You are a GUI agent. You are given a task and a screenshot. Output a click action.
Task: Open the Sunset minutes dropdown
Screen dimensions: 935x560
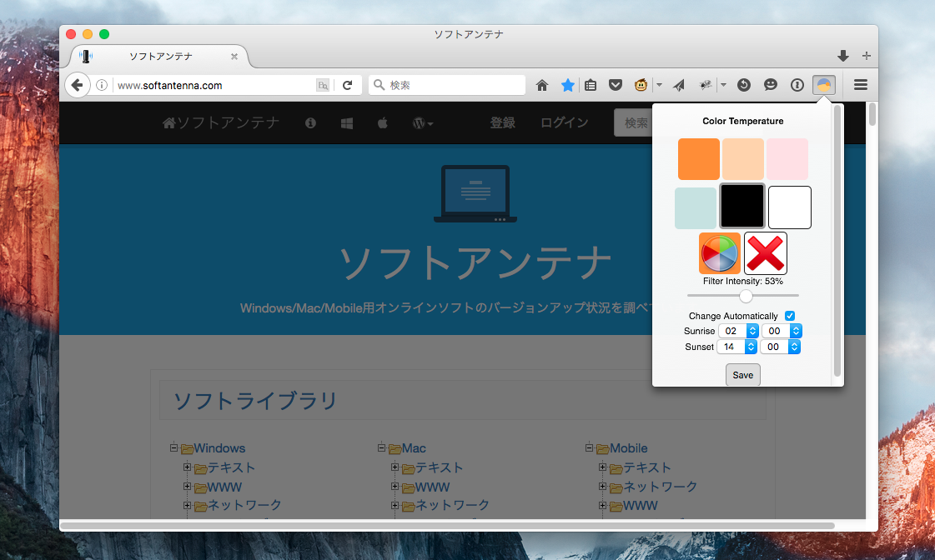(x=780, y=347)
